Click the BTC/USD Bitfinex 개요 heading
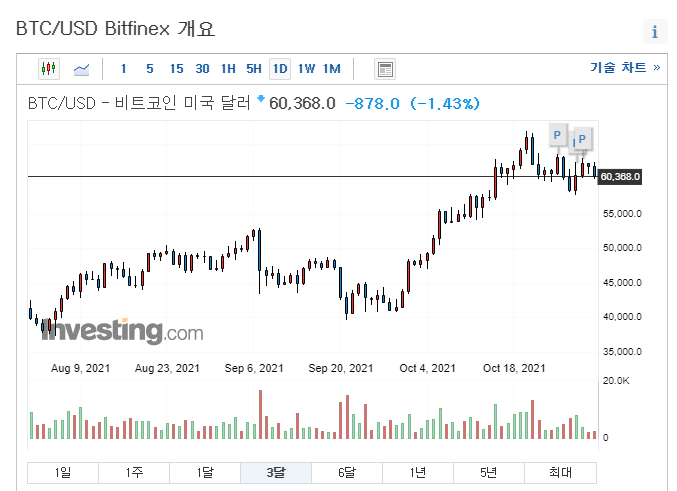This screenshot has height=491, width=677. (115, 29)
